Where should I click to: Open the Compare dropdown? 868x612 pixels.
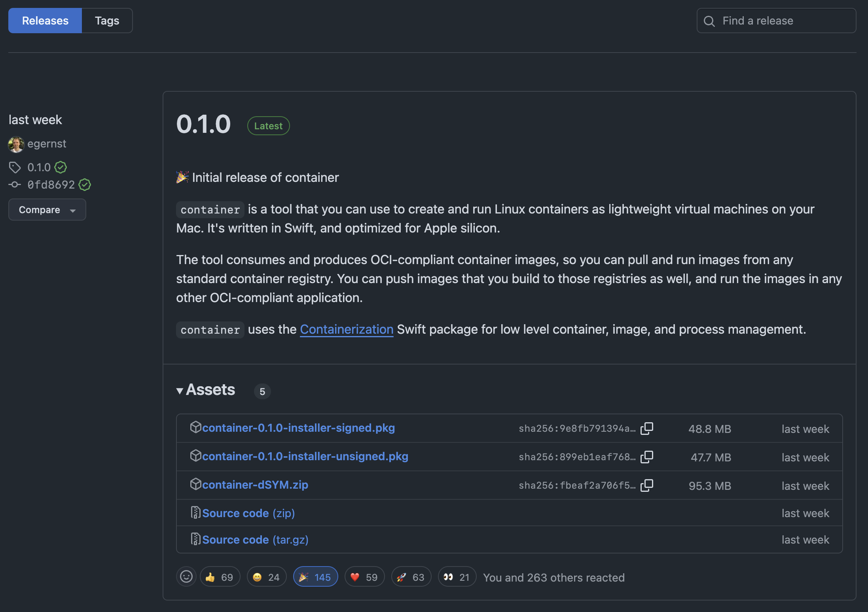click(47, 210)
